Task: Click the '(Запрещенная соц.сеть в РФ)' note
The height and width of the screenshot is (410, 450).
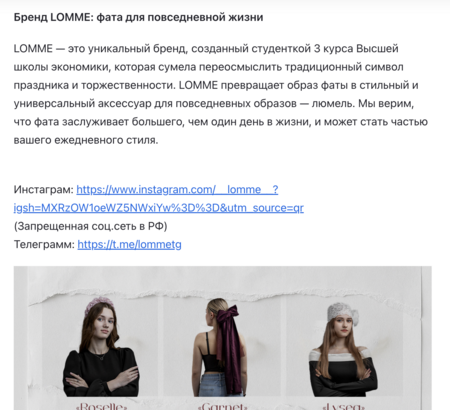Action: tap(90, 226)
